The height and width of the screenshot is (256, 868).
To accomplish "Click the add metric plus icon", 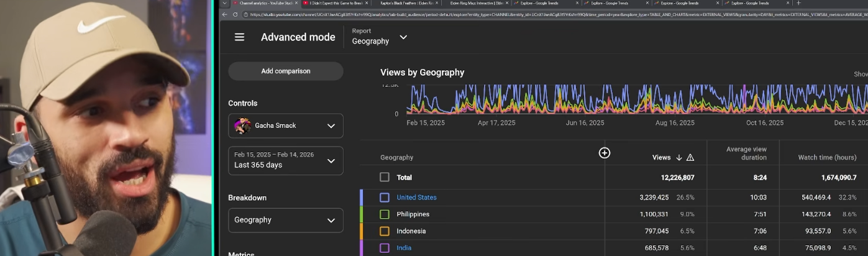I will 605,153.
